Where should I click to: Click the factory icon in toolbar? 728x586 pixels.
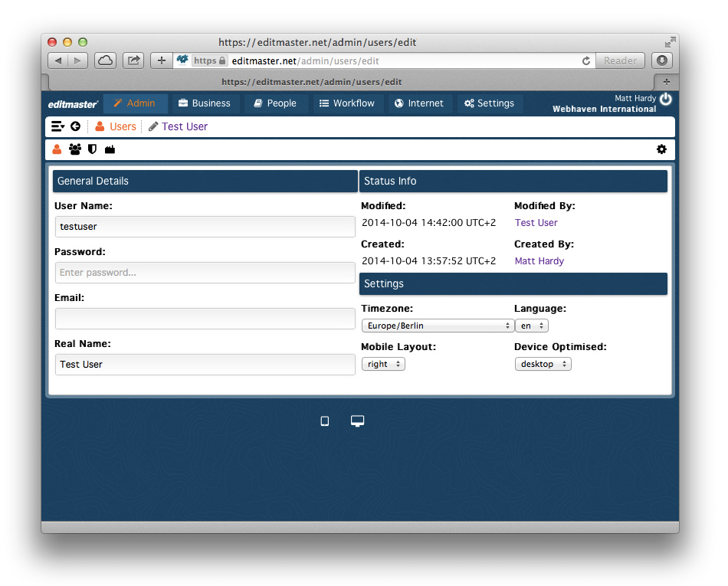[110, 149]
